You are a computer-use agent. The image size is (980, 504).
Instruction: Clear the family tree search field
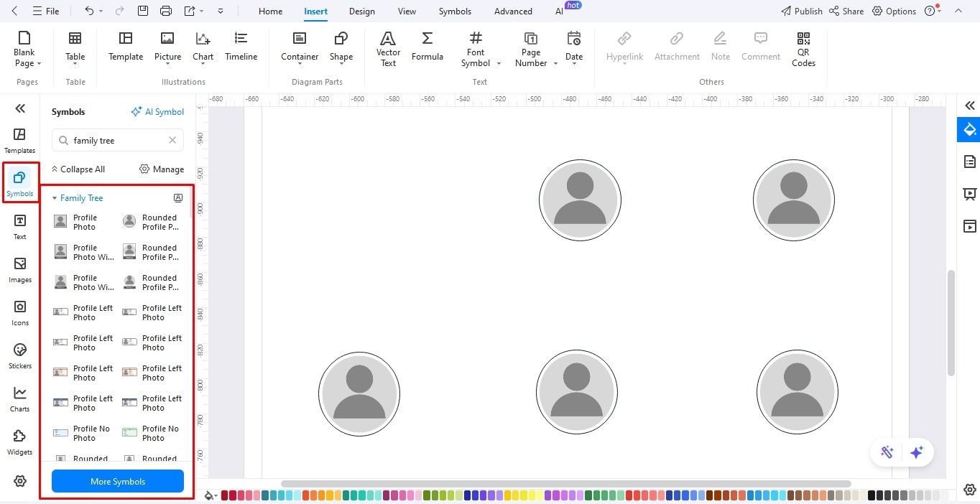(172, 140)
